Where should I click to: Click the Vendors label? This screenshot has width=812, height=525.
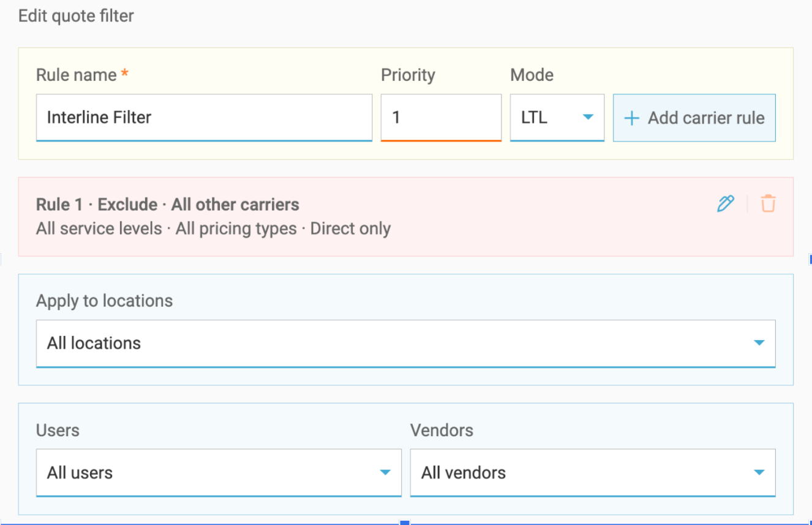(x=442, y=430)
